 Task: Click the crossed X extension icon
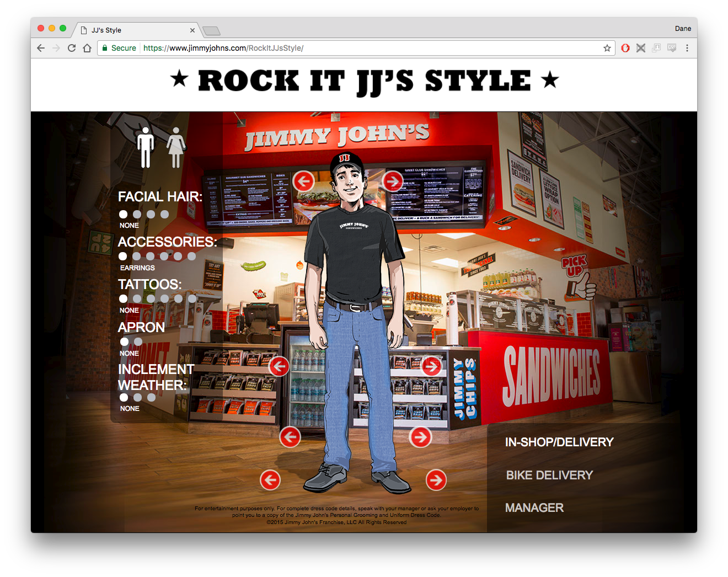click(641, 48)
